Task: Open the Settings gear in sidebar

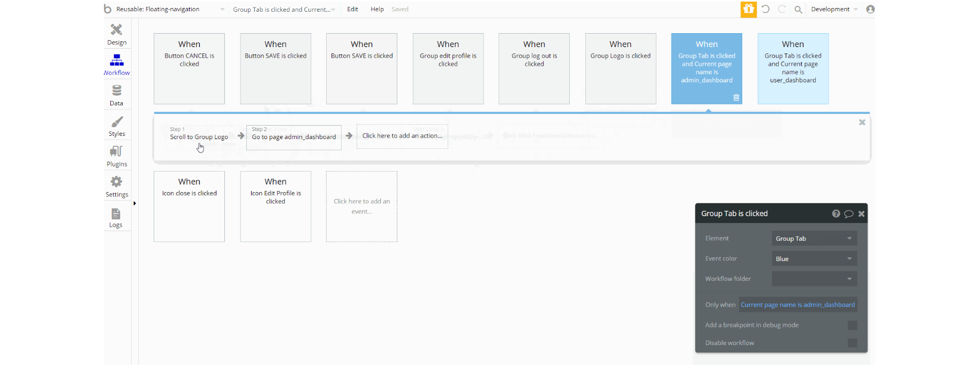Action: click(x=116, y=182)
